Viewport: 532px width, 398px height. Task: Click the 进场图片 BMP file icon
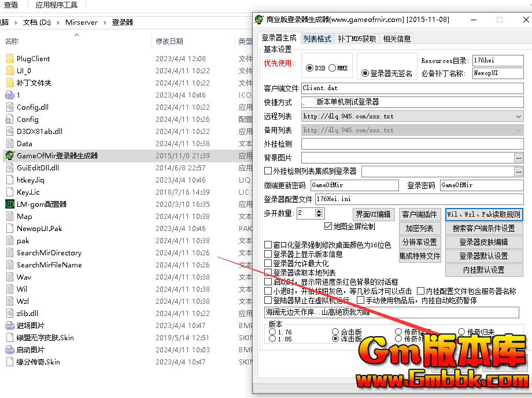pyautogui.click(x=9, y=325)
